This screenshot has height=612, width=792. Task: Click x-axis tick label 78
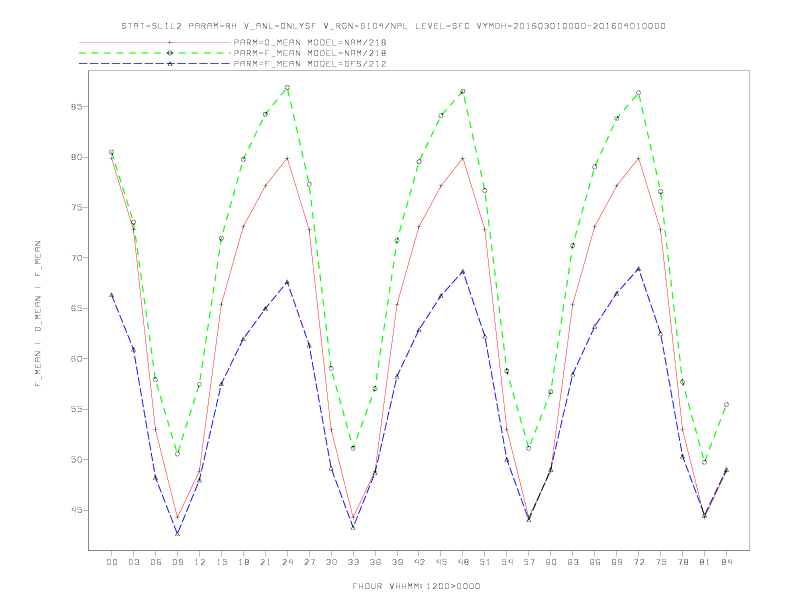[x=682, y=562]
